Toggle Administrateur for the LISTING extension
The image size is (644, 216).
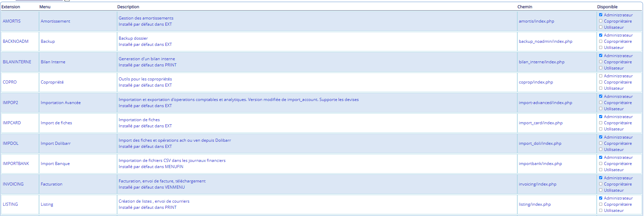pos(601,198)
